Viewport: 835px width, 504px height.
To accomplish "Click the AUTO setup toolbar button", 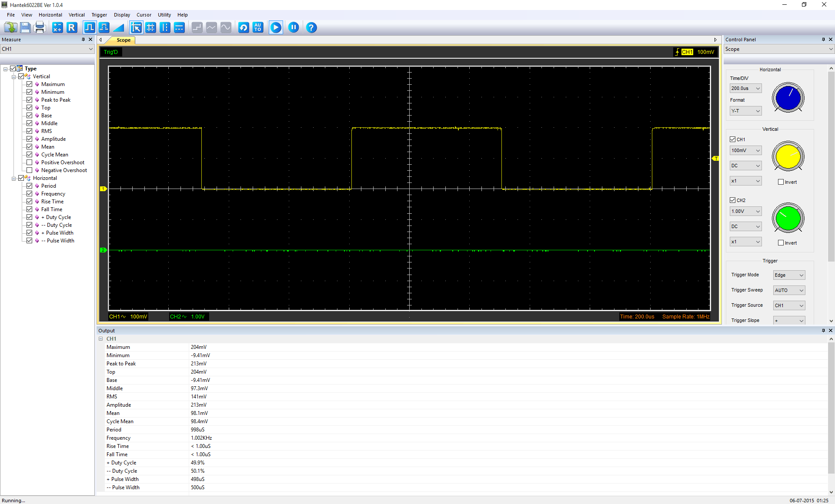I will 258,28.
